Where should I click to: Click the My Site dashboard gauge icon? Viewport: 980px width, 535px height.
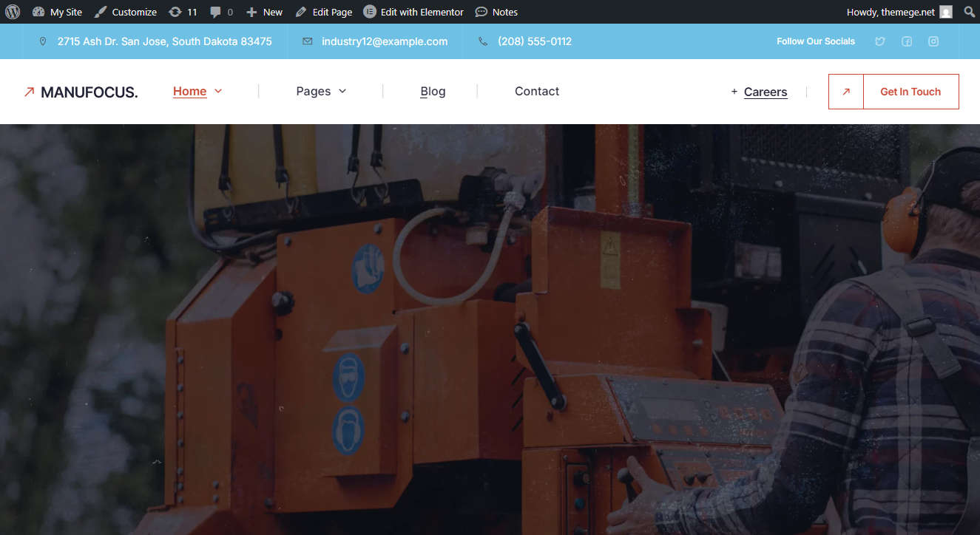tap(38, 12)
